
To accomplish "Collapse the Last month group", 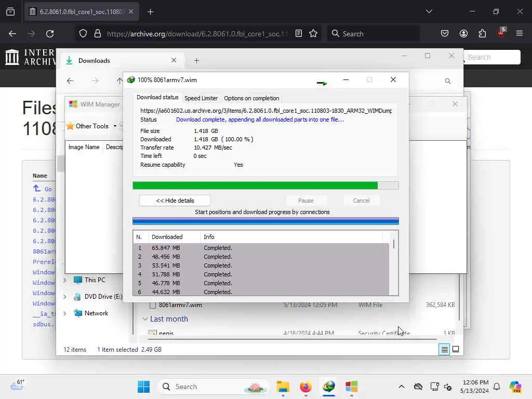I will 145,319.
